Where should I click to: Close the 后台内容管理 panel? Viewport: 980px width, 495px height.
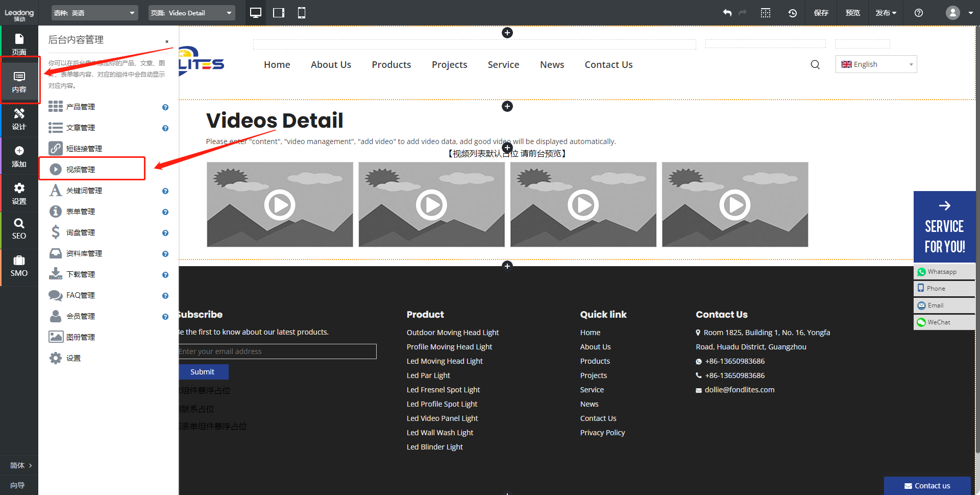(166, 41)
